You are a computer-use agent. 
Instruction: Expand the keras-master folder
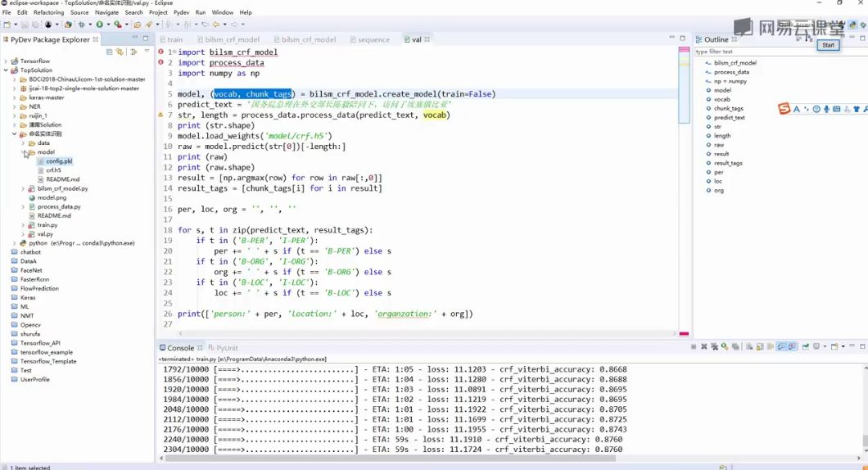(15, 97)
